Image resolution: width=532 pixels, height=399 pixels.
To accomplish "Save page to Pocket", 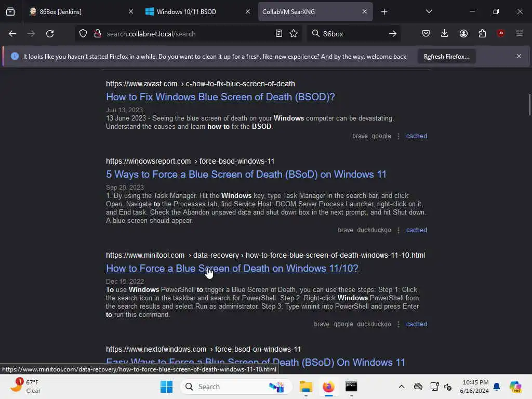I will [x=426, y=34].
